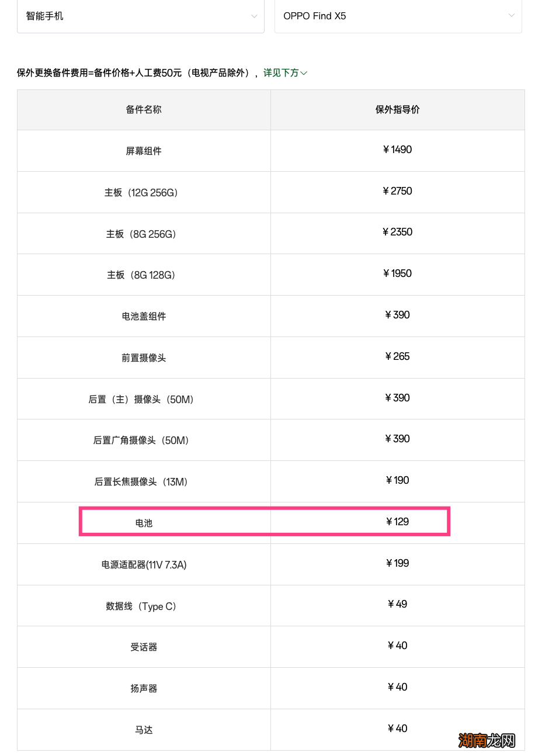Select the 电源适配器(11V 7.3A) row label
Image resolution: width=535 pixels, height=756 pixels.
click(144, 564)
